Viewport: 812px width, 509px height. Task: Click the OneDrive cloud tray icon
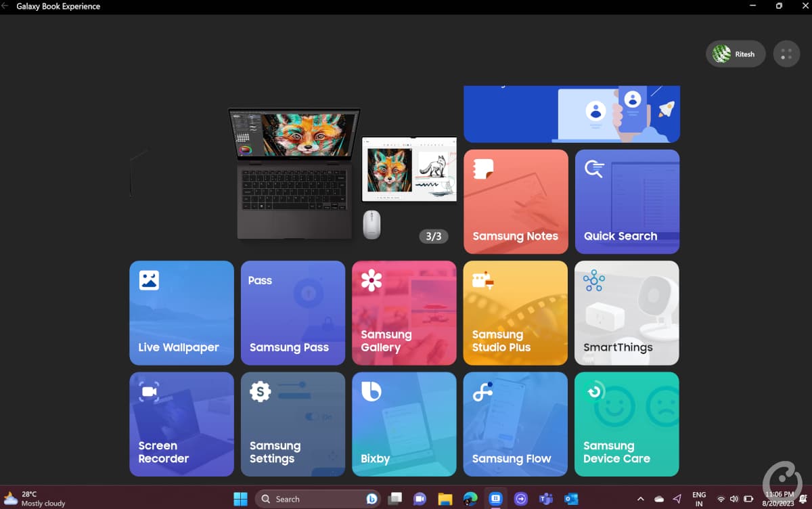(659, 499)
